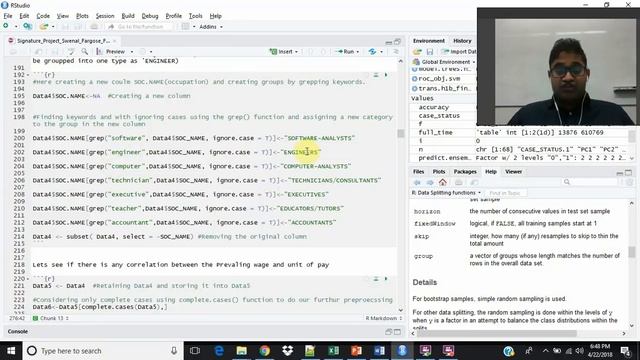Open the Code menu
The height and width of the screenshot is (360, 640).
tap(43, 16)
